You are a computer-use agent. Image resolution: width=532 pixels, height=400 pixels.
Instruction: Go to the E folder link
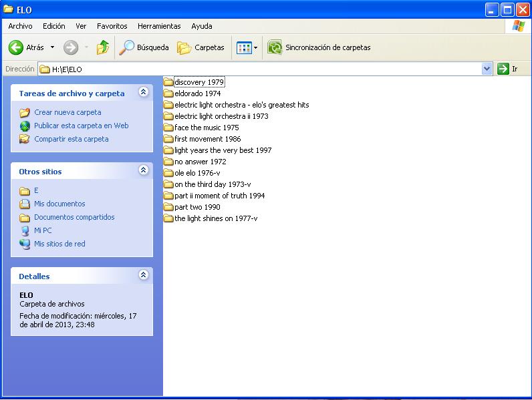[x=36, y=190]
